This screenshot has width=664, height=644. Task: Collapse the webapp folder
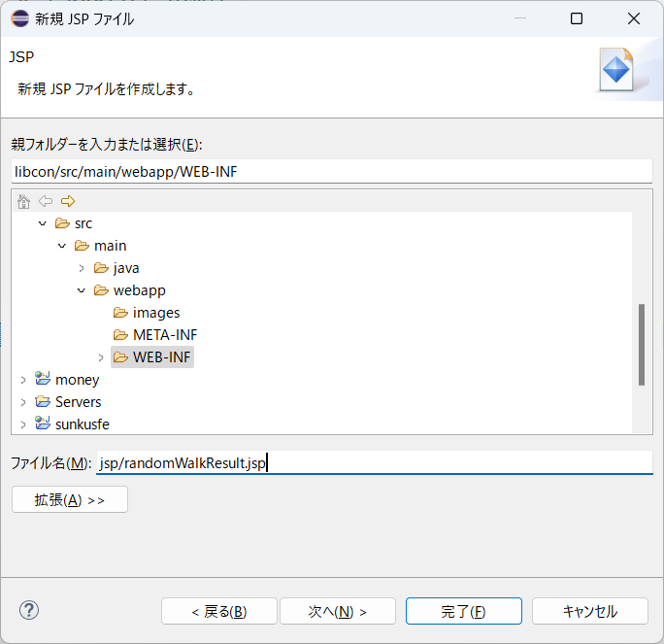(x=82, y=290)
